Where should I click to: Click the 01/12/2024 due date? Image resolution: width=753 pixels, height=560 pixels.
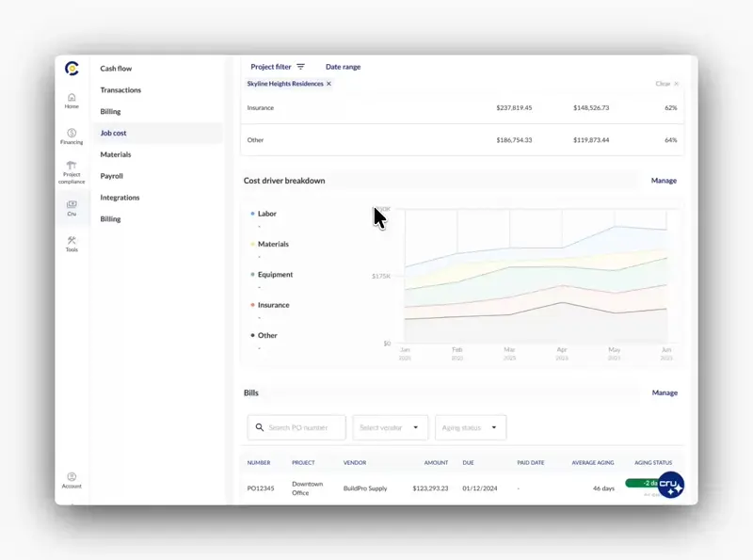coord(480,488)
